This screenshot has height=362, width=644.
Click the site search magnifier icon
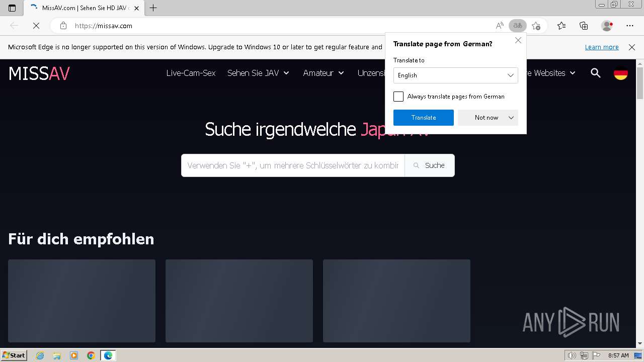596,73
